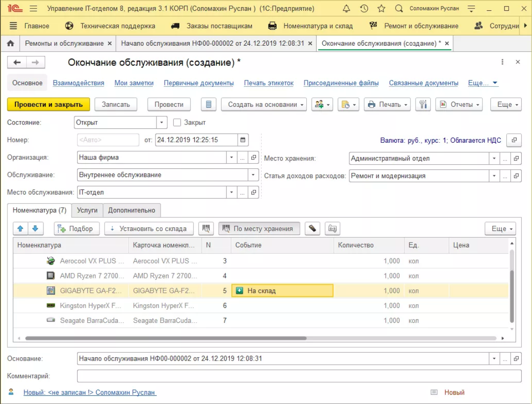Open the Дополнительно tab
The height and width of the screenshot is (404, 532).
pyautogui.click(x=132, y=210)
